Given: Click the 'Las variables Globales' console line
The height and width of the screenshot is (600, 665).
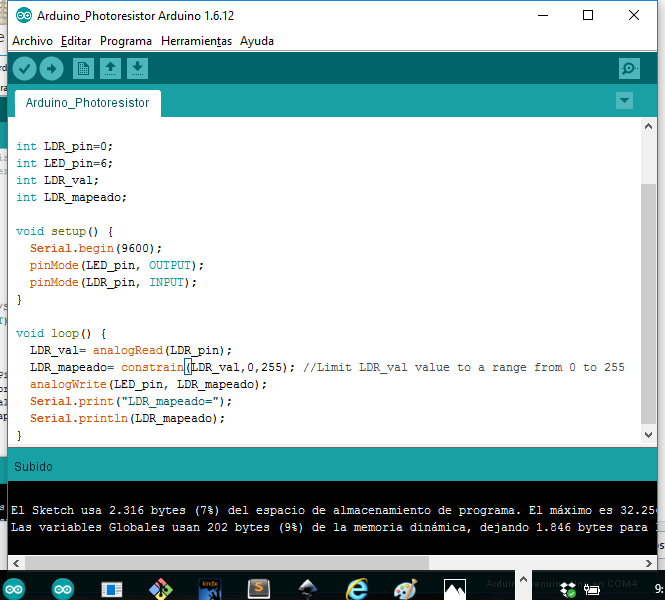Looking at the screenshot, I should pos(334,527).
